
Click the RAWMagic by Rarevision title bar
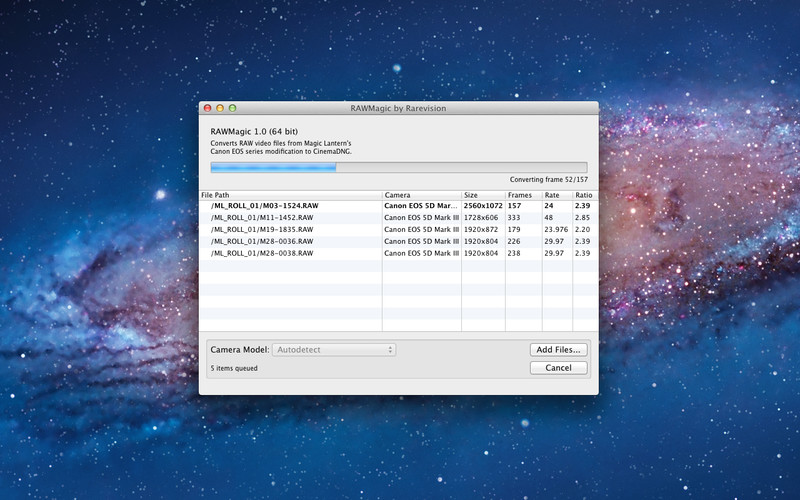(398, 108)
